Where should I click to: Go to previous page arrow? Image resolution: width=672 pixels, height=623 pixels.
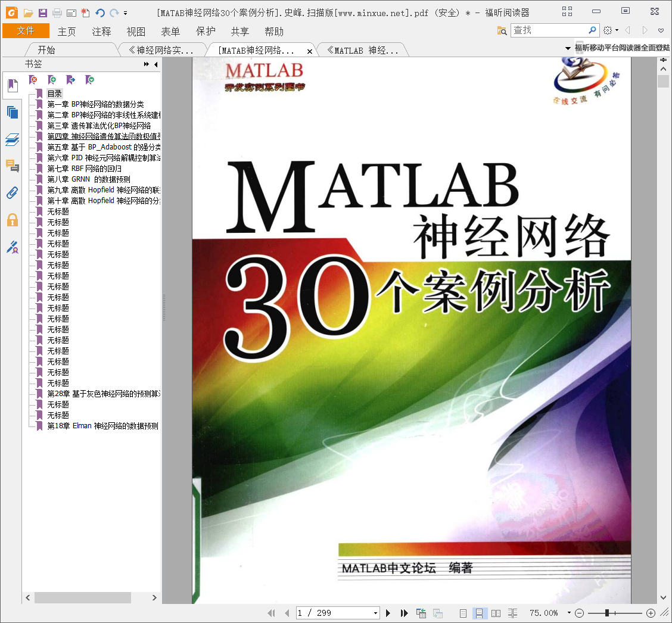point(287,613)
